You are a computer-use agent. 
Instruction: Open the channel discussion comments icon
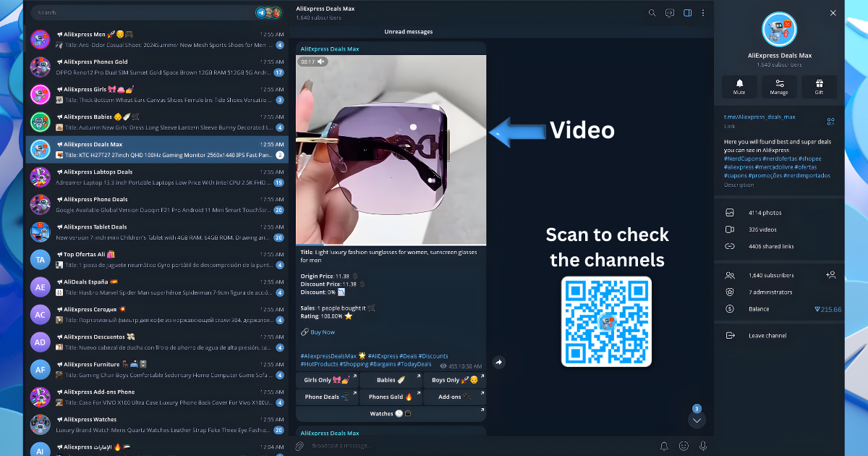pos(670,12)
